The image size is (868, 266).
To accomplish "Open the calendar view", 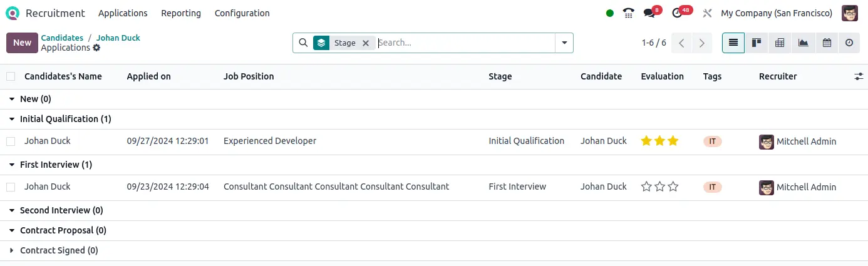I will point(827,43).
